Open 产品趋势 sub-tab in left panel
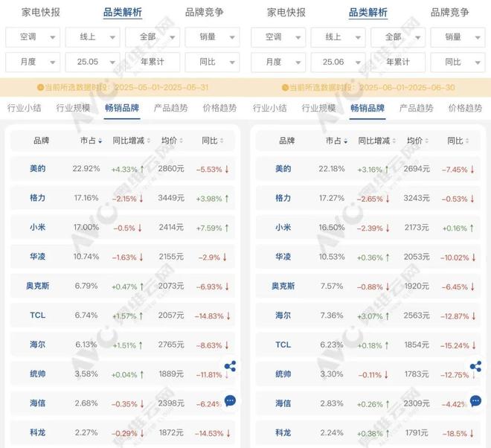 click(170, 108)
